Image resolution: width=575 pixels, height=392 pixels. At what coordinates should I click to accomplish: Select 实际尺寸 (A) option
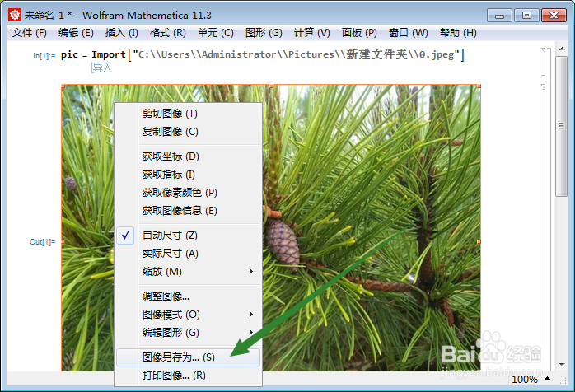(x=189, y=254)
